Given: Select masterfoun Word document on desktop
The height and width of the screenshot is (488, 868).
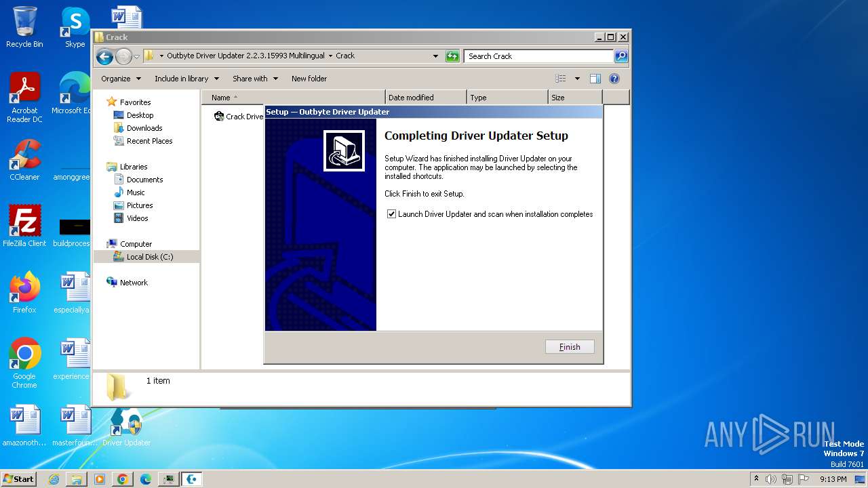Looking at the screenshot, I should pos(73,426).
